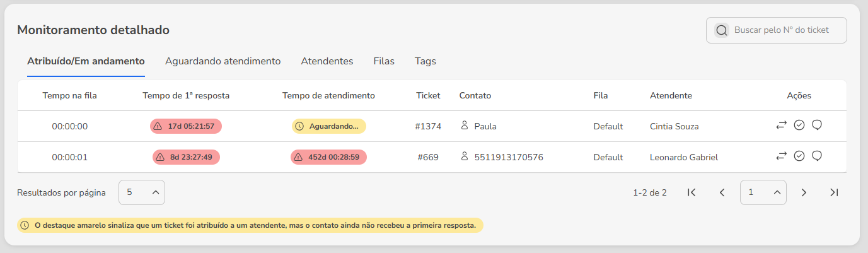Click transfer icon for ticket #1374

click(x=782, y=125)
